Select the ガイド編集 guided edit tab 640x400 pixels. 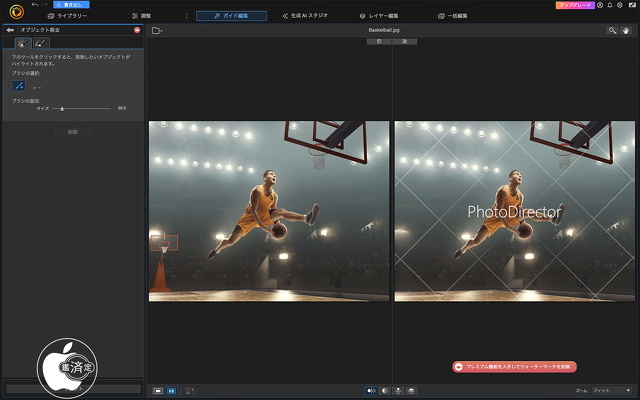[x=231, y=16]
